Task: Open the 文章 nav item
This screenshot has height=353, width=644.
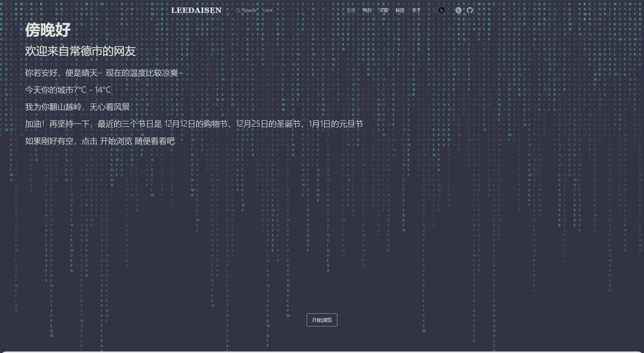Action: pyautogui.click(x=384, y=10)
